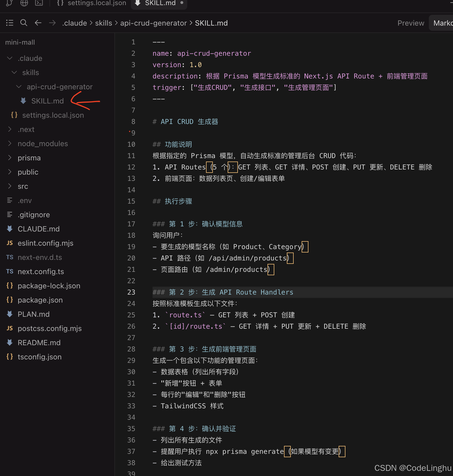This screenshot has height=476, width=453.
Task: Click the search magnifier icon
Action: point(24,23)
